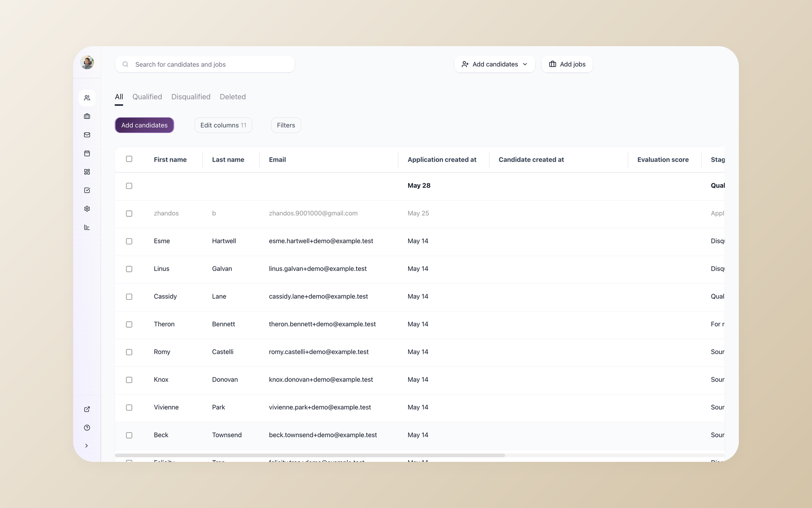Open candidate first name Vivienne
Screen dimensions: 812x508
point(166,407)
